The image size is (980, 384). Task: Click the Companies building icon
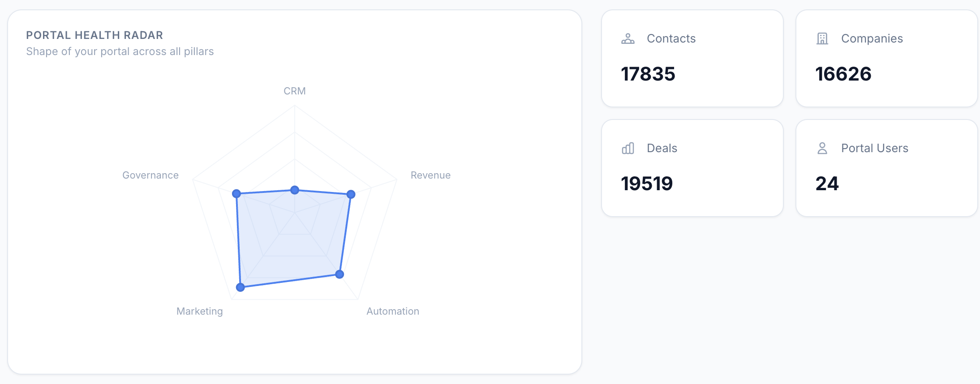822,39
